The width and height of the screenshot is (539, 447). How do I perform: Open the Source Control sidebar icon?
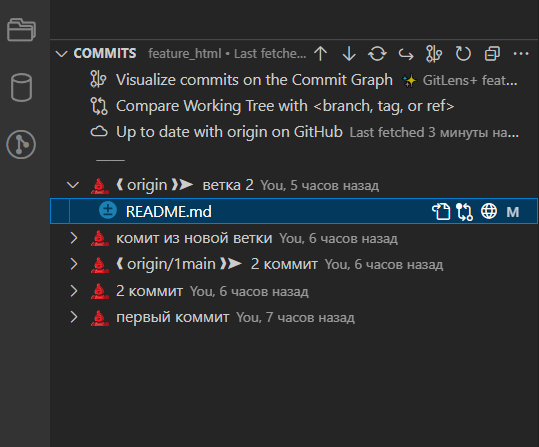(21, 145)
